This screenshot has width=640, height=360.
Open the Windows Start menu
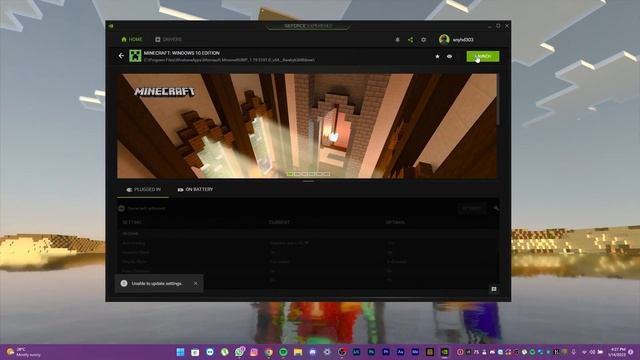click(x=180, y=352)
